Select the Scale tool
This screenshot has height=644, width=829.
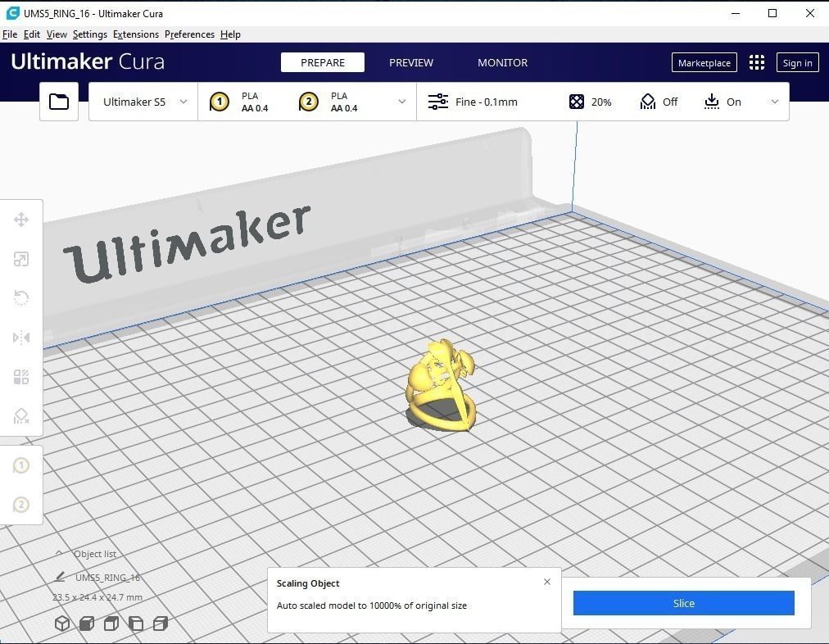21,259
